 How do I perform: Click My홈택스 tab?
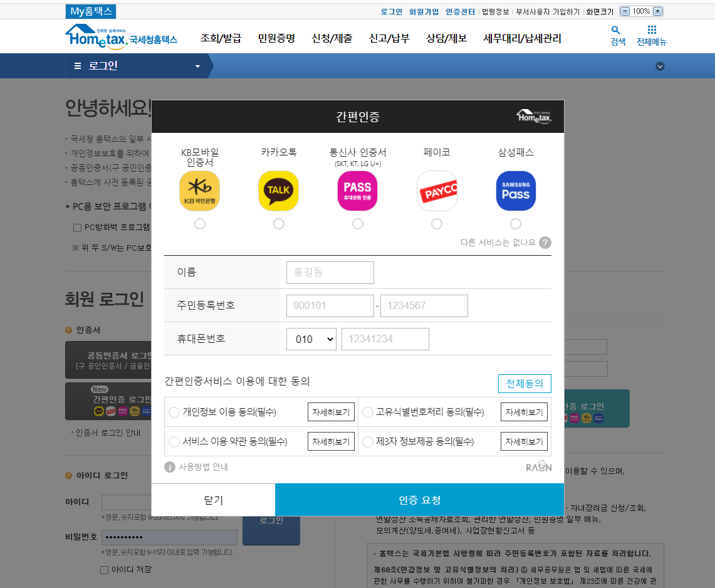pyautogui.click(x=91, y=11)
